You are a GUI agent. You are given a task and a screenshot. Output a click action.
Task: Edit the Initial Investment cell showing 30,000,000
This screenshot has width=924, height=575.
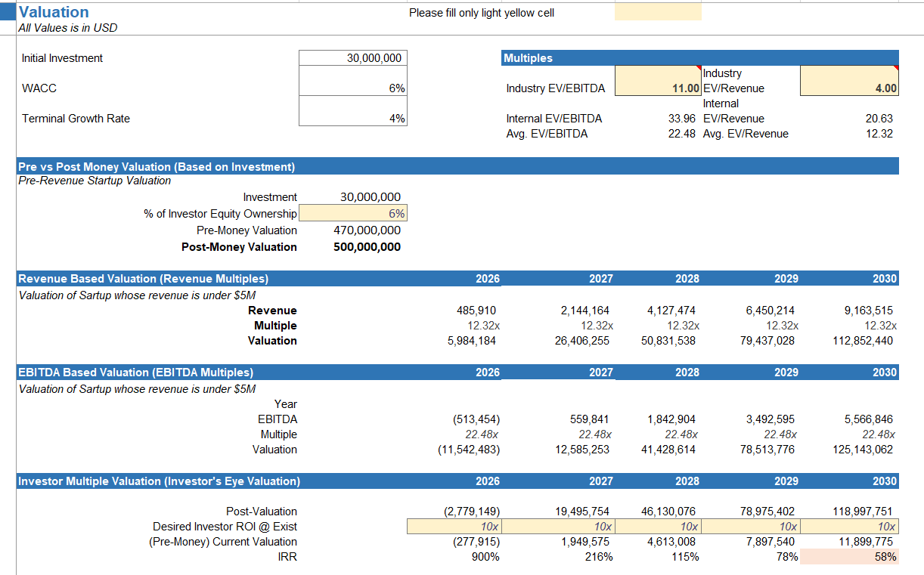[x=353, y=57]
